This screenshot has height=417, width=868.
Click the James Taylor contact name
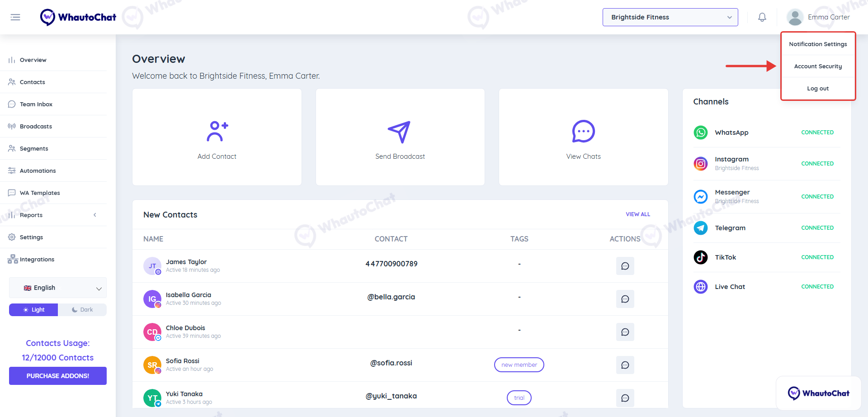pyautogui.click(x=186, y=262)
